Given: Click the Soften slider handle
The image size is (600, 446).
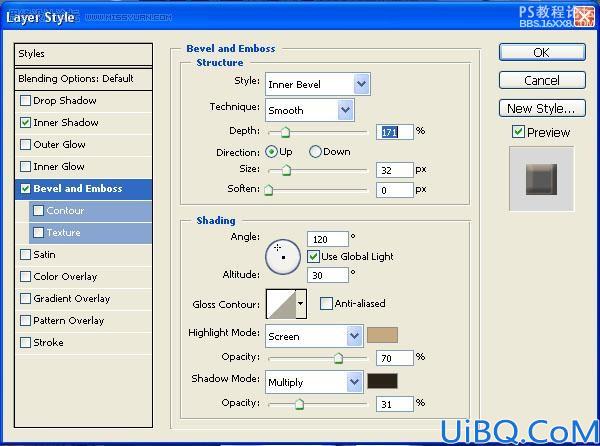Looking at the screenshot, I should 269,189.
